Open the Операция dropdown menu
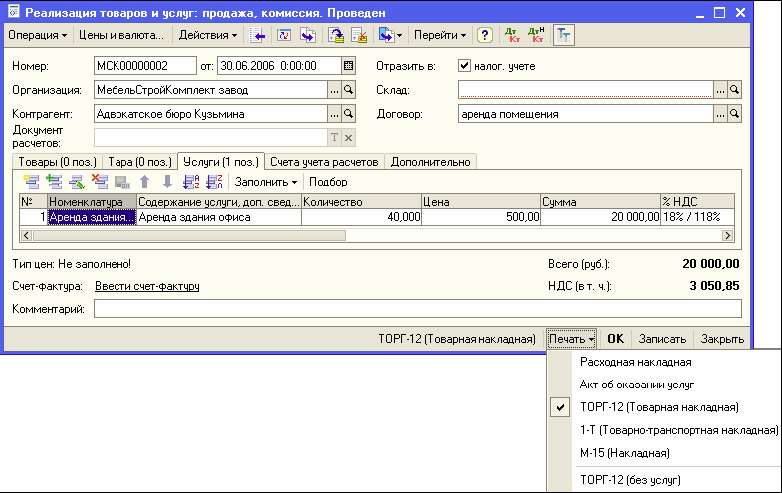Viewport: 782px width, 493px height. point(38,35)
